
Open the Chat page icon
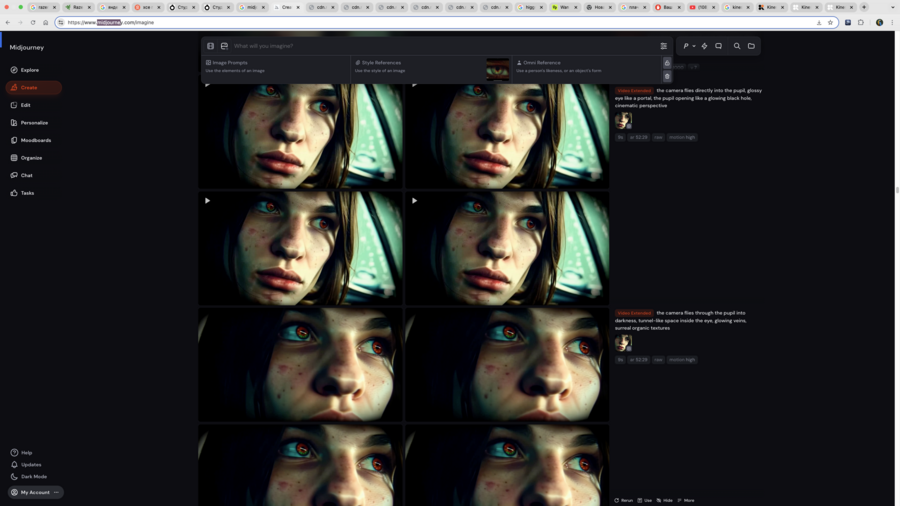point(14,175)
